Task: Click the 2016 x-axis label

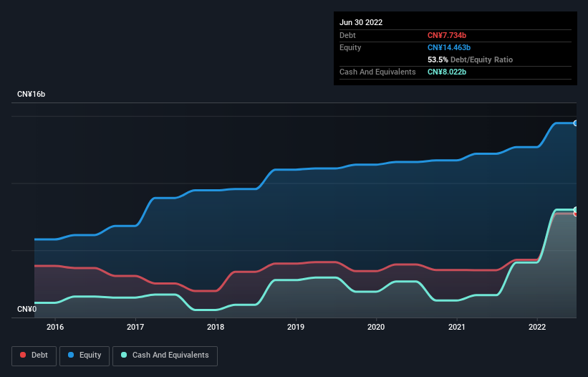Action: pyautogui.click(x=55, y=327)
